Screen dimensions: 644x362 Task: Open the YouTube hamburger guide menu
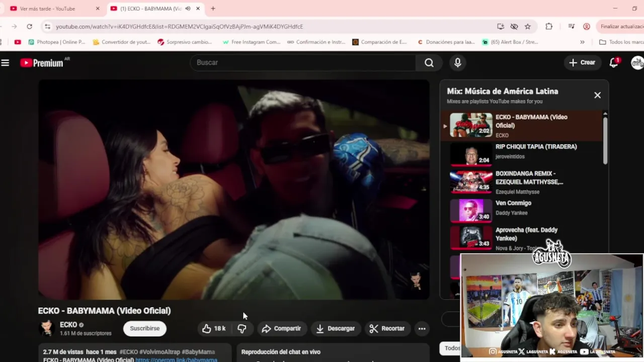(5, 63)
